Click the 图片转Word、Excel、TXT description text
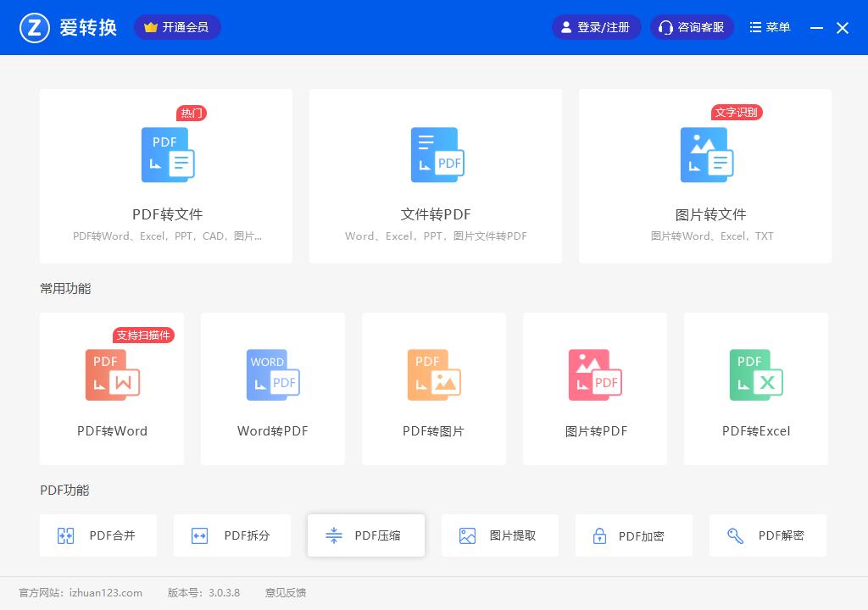 [712, 236]
